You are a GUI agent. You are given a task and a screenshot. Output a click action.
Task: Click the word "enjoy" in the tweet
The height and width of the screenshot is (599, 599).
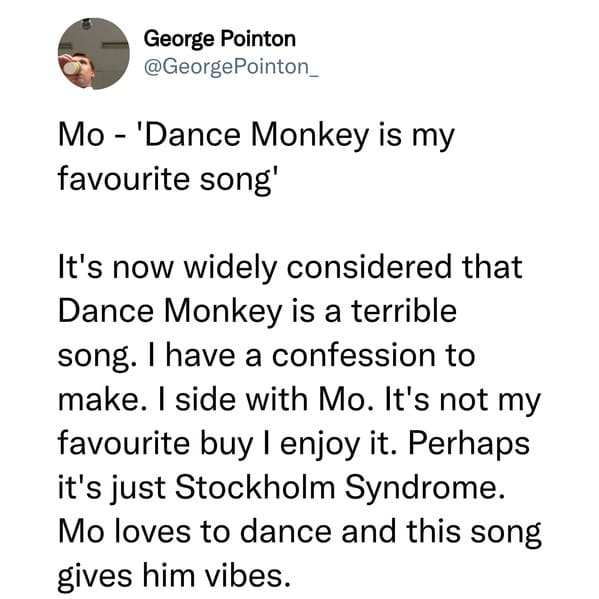(x=320, y=444)
